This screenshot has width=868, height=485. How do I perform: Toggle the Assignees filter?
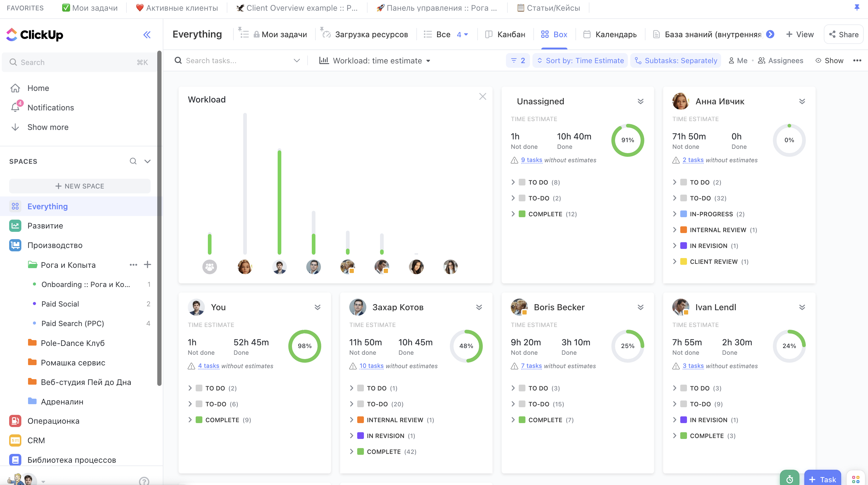pos(781,61)
